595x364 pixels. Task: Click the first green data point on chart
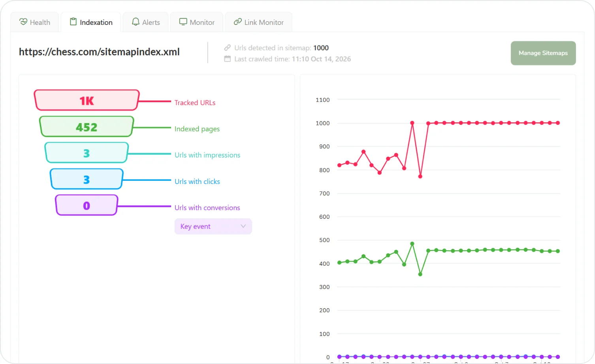[339, 263]
